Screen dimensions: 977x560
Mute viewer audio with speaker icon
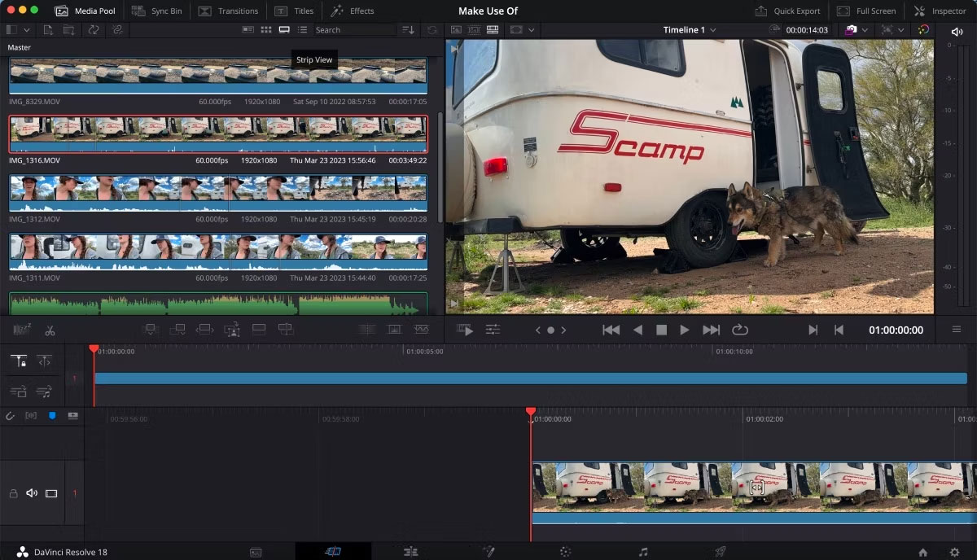tap(957, 31)
